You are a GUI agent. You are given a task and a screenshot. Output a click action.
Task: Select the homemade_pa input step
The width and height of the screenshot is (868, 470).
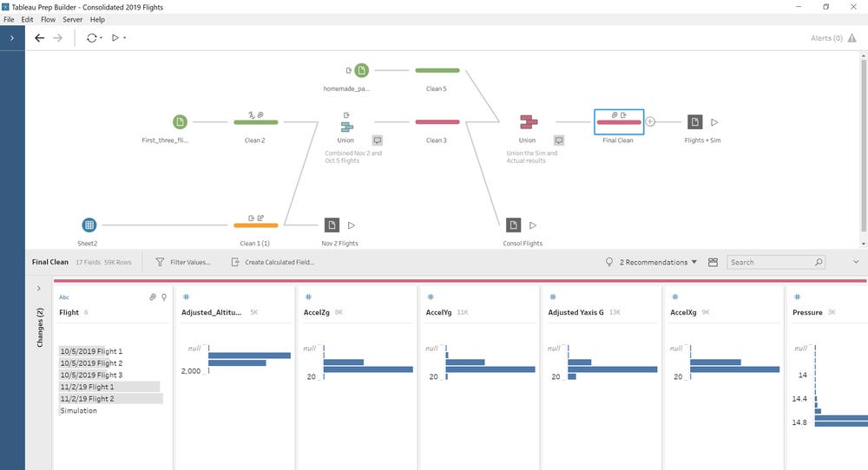click(361, 70)
